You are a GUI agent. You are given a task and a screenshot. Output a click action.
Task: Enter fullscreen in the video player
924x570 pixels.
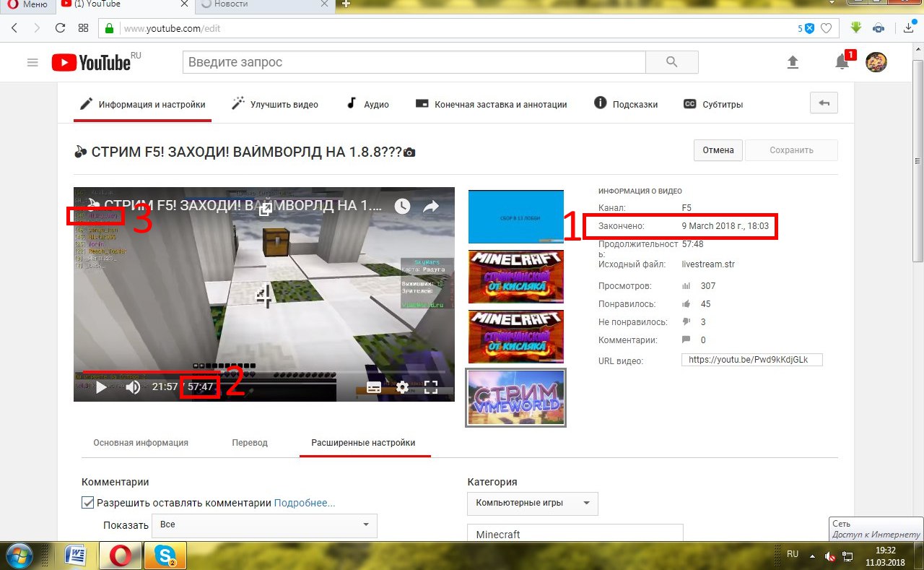(431, 387)
